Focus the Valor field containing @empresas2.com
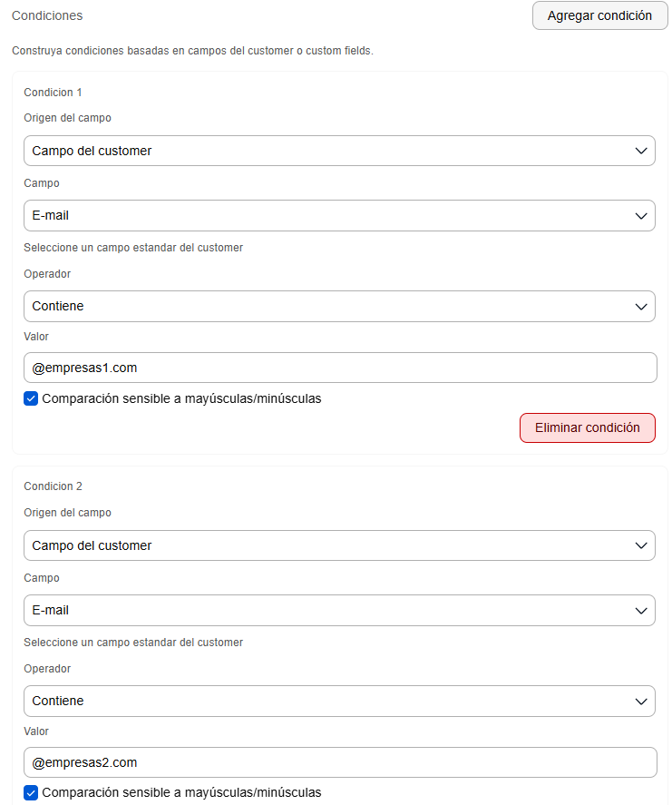Viewport: 672px width, 805px height. coord(340,762)
